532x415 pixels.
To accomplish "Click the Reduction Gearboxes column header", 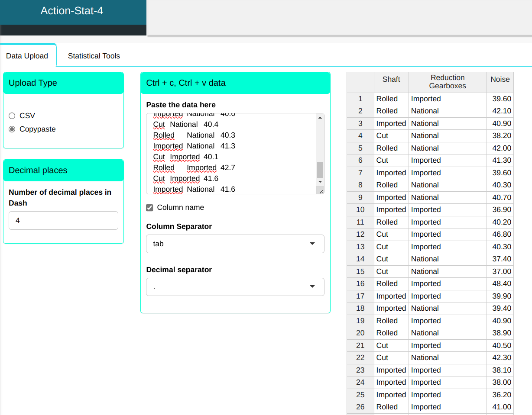I will (448, 82).
